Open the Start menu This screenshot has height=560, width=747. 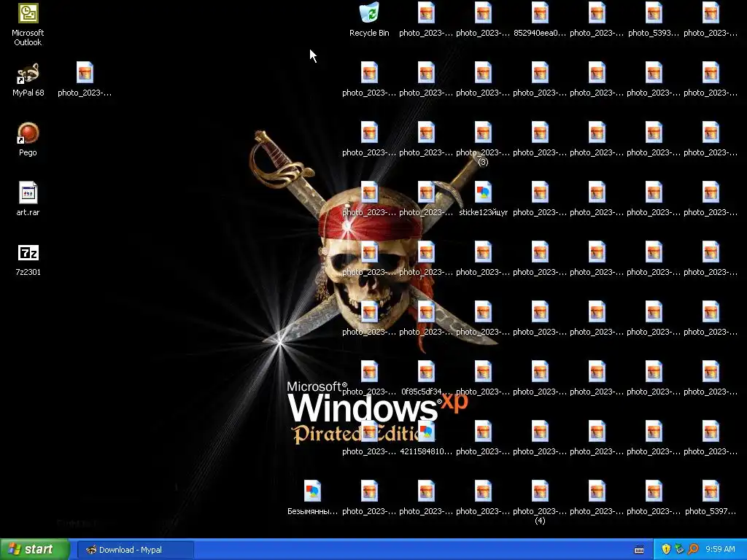[34, 550]
